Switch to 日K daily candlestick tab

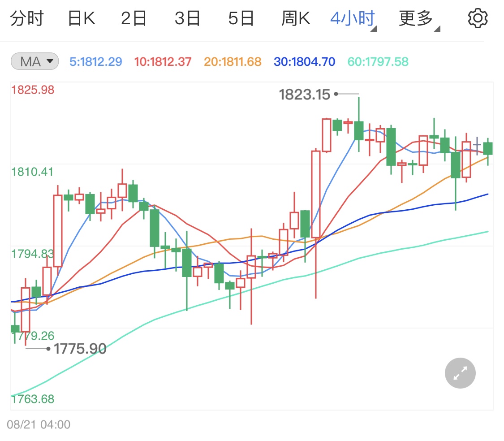coord(82,18)
